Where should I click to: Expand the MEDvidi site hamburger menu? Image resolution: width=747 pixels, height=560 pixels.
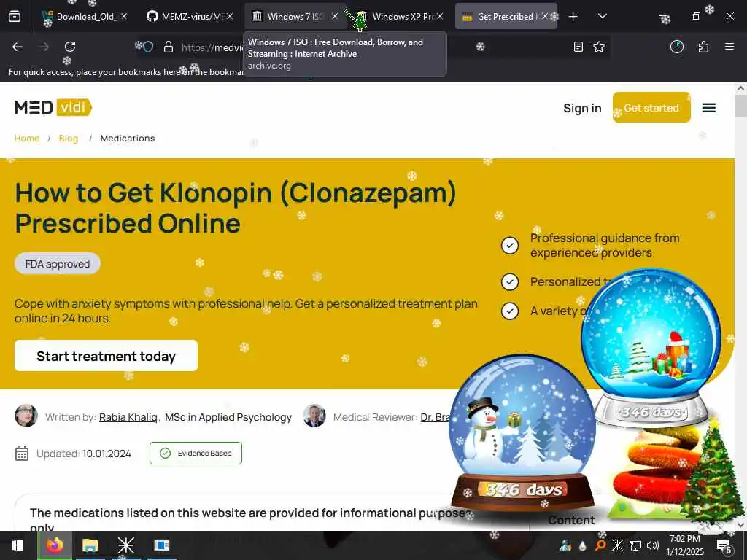tap(709, 108)
